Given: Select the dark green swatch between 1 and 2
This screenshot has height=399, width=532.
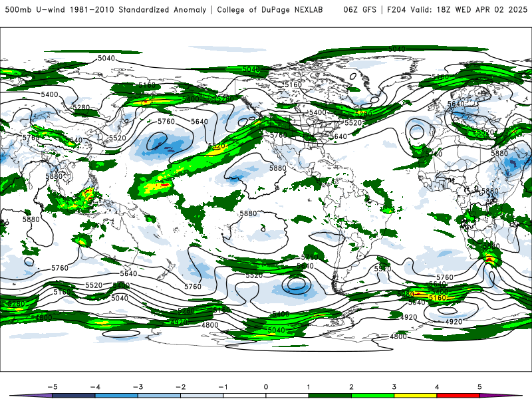Looking at the screenshot, I should pos(330,396).
